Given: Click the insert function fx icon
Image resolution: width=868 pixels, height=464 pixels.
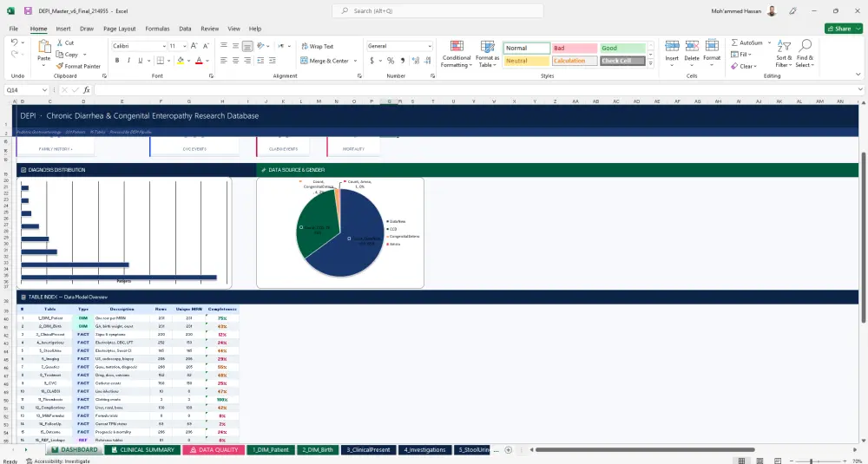Looking at the screenshot, I should (x=87, y=89).
